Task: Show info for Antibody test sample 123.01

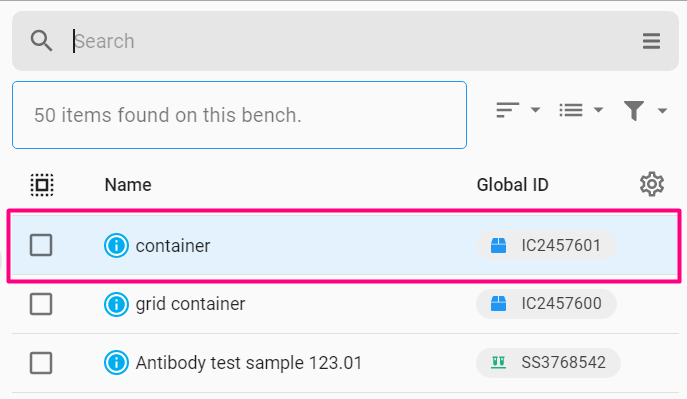Action: tap(116, 363)
